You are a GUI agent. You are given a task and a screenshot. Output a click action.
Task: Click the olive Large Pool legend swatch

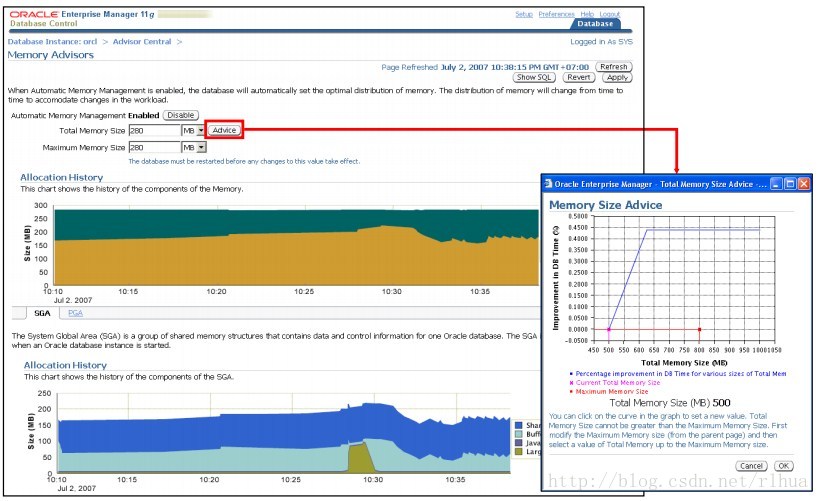(x=518, y=451)
